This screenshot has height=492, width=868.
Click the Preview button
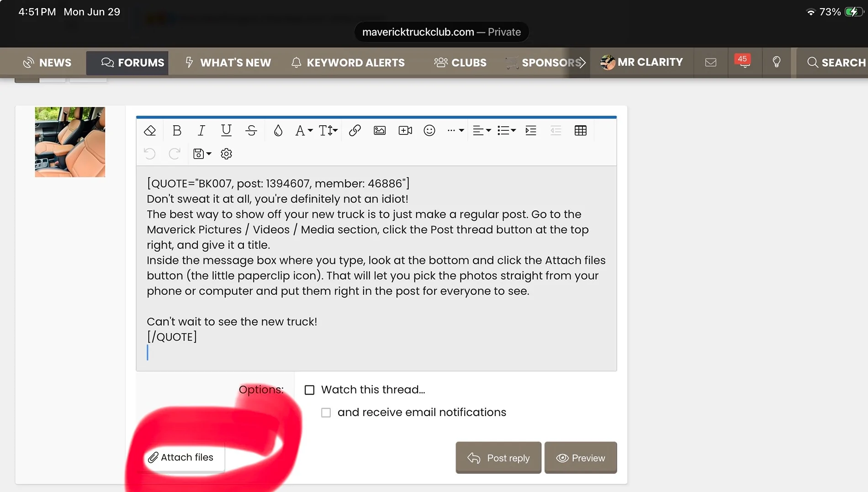click(581, 458)
